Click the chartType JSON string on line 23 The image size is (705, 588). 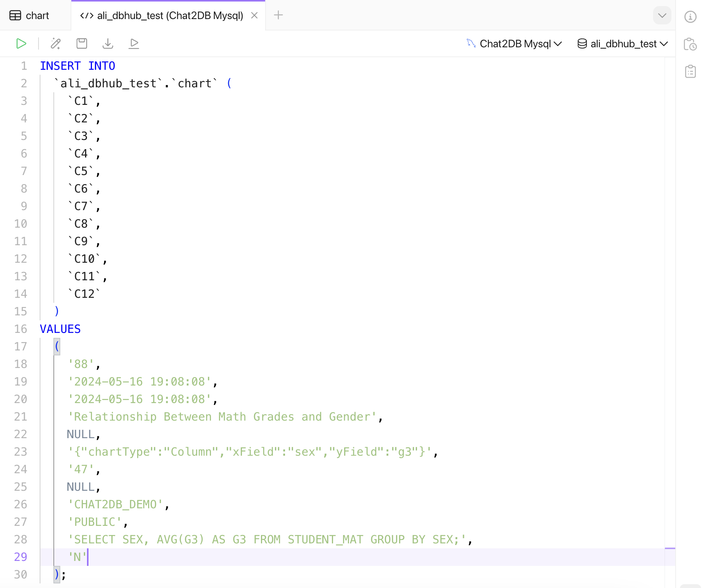[250, 452]
